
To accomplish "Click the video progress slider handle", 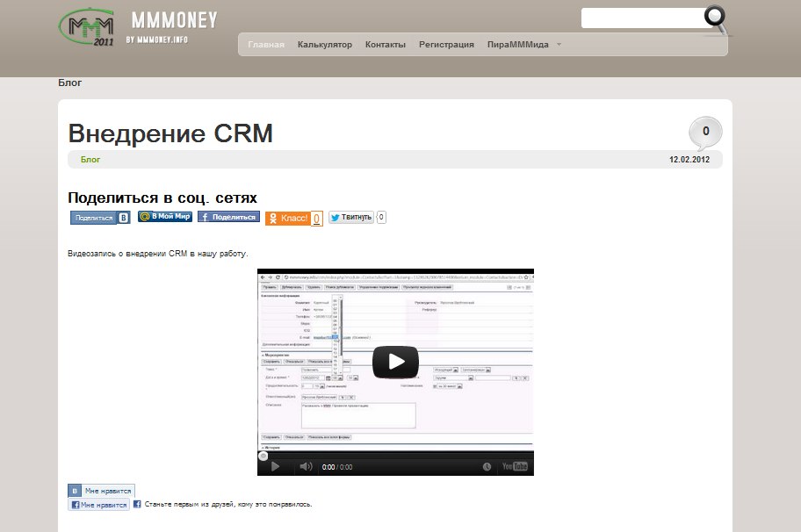I will pyautogui.click(x=263, y=456).
